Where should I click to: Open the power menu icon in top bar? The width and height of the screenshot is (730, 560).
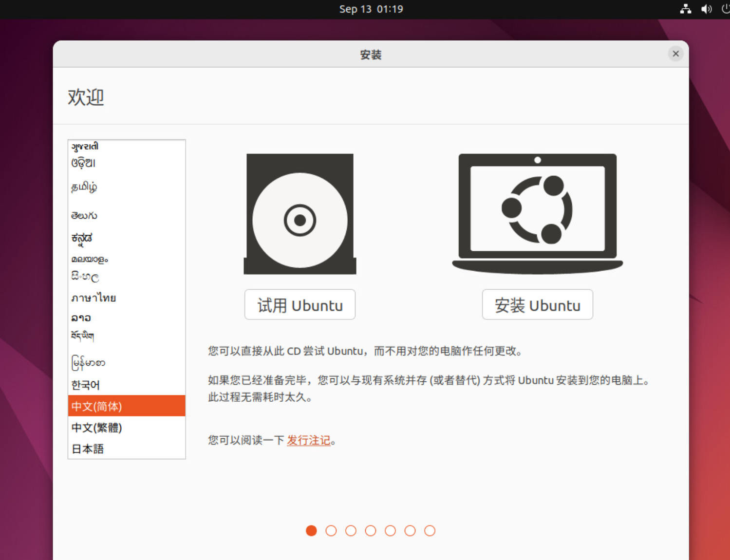pos(725,9)
